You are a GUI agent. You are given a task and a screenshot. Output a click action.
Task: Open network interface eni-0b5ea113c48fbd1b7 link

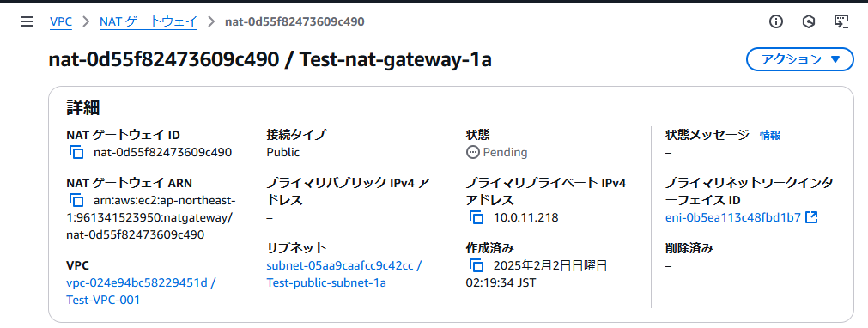point(733,218)
